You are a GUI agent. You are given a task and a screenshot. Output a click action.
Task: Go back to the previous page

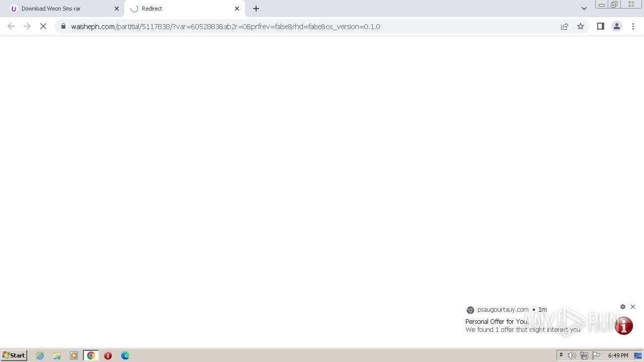pos(11,26)
